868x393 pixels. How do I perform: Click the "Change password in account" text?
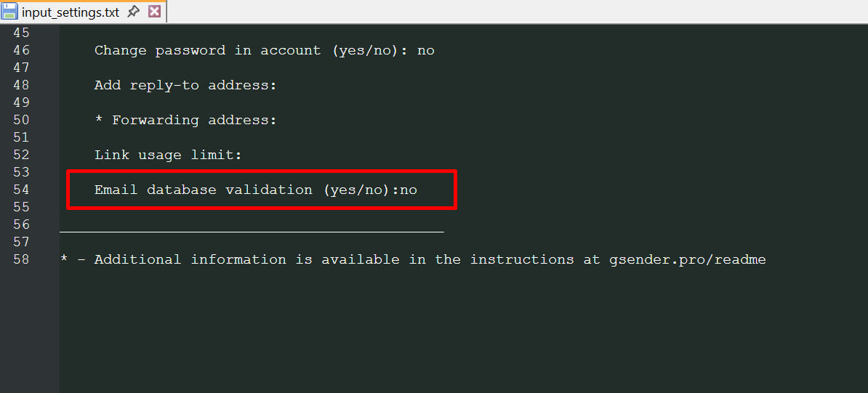pyautogui.click(x=208, y=50)
